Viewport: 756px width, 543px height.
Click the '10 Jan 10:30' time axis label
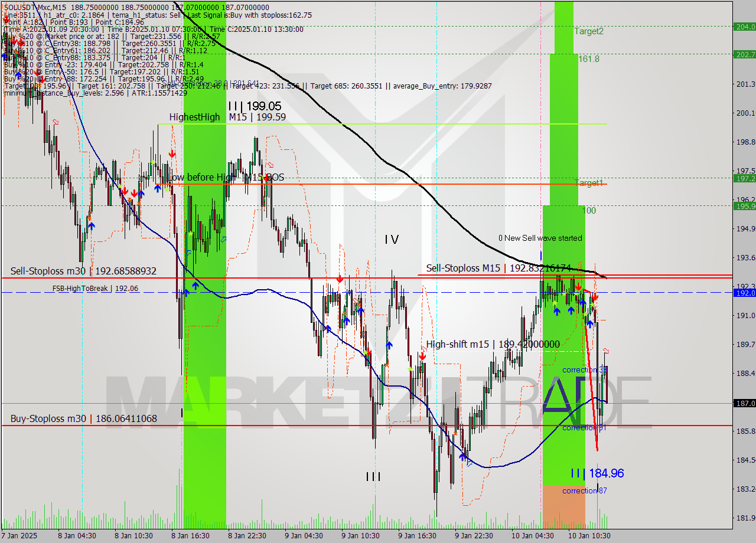coord(589,536)
